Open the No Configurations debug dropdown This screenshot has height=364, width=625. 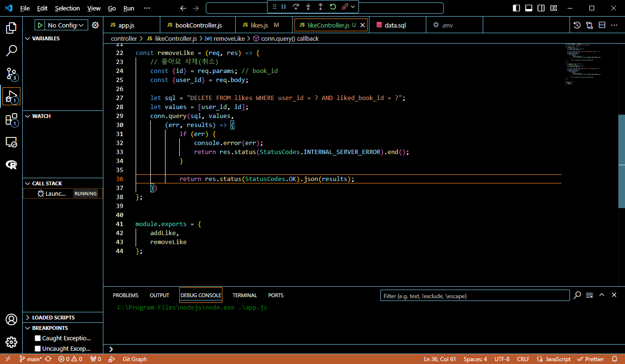coord(67,25)
